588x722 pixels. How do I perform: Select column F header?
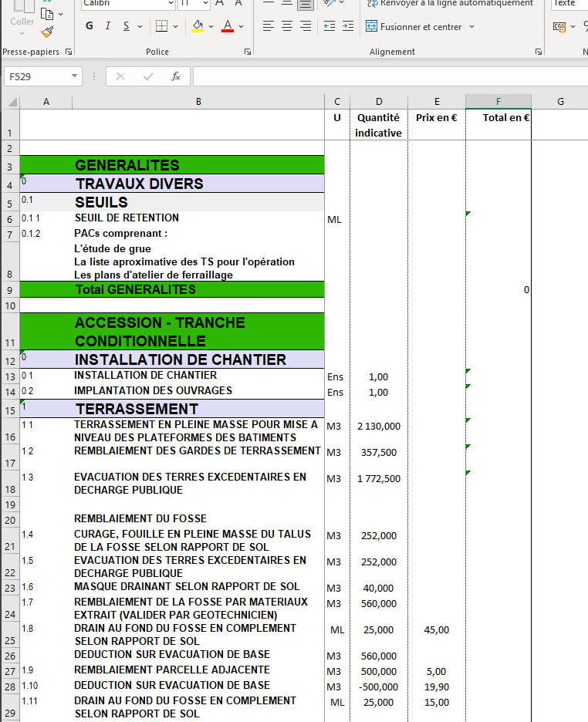click(x=498, y=101)
